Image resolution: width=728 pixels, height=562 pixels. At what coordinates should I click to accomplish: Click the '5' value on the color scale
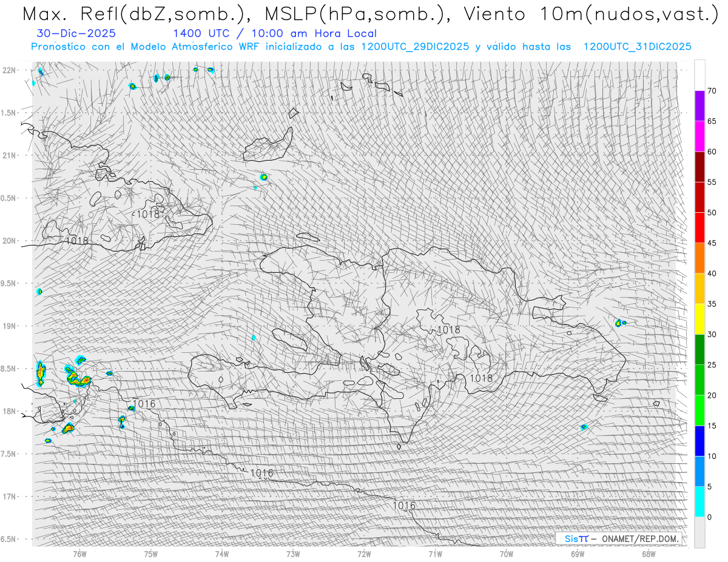tap(710, 487)
